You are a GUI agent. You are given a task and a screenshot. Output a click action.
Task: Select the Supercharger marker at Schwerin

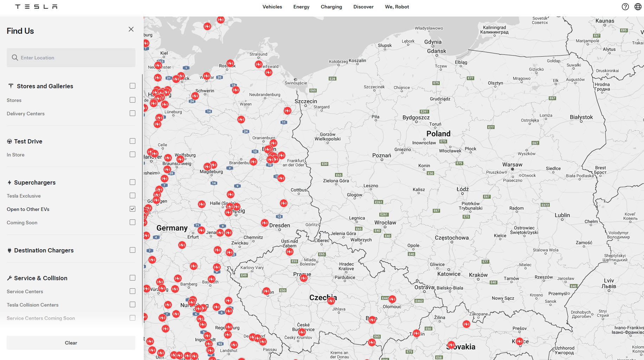(195, 96)
